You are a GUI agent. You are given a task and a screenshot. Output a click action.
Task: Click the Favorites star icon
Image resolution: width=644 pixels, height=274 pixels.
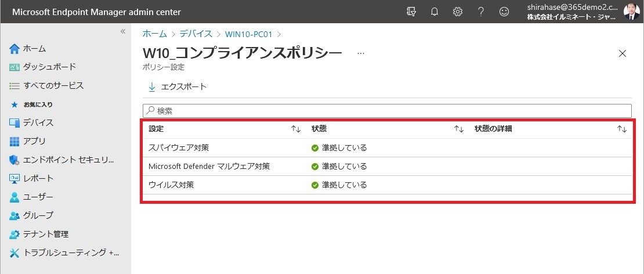pos(15,104)
